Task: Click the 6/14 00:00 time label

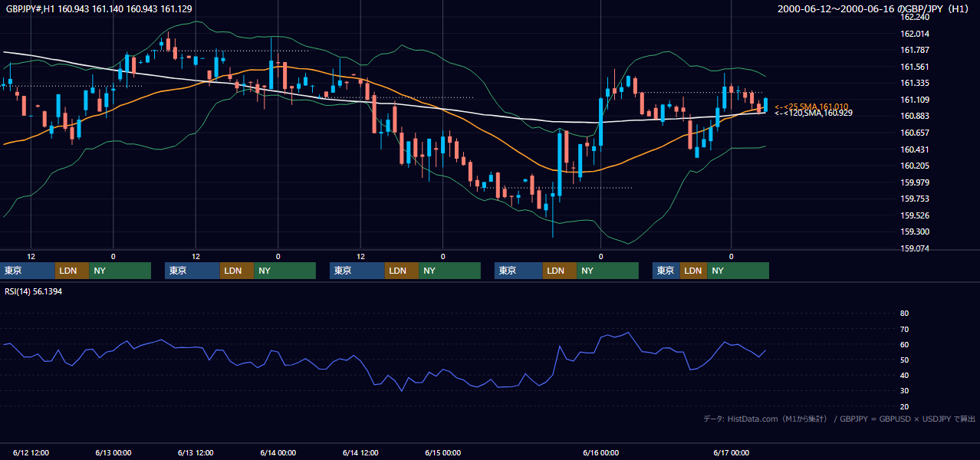Action: point(278,452)
